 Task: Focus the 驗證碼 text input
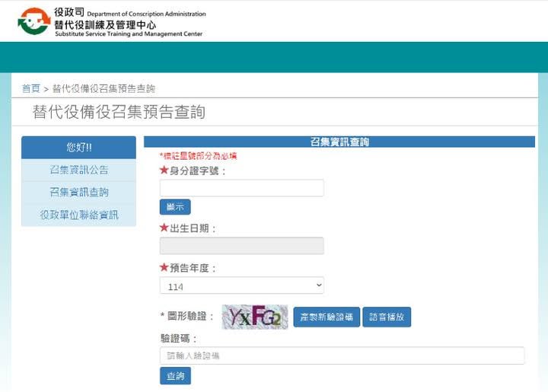click(x=342, y=355)
